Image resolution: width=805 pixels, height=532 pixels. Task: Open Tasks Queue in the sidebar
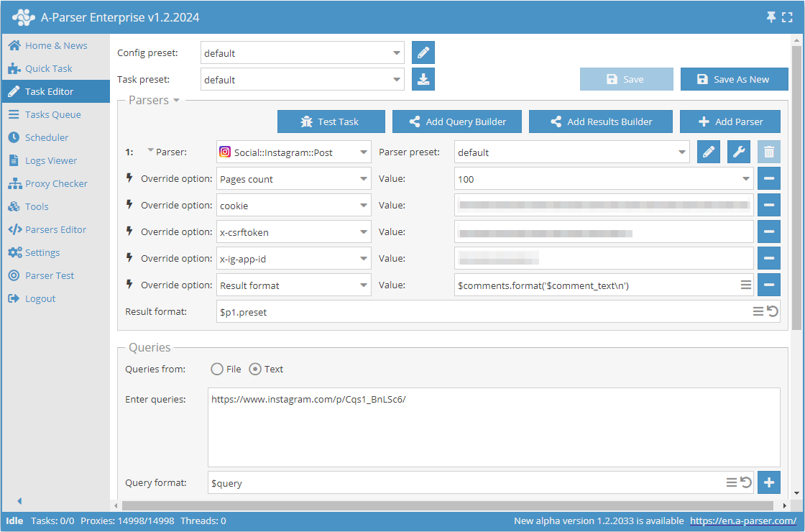pyautogui.click(x=52, y=115)
